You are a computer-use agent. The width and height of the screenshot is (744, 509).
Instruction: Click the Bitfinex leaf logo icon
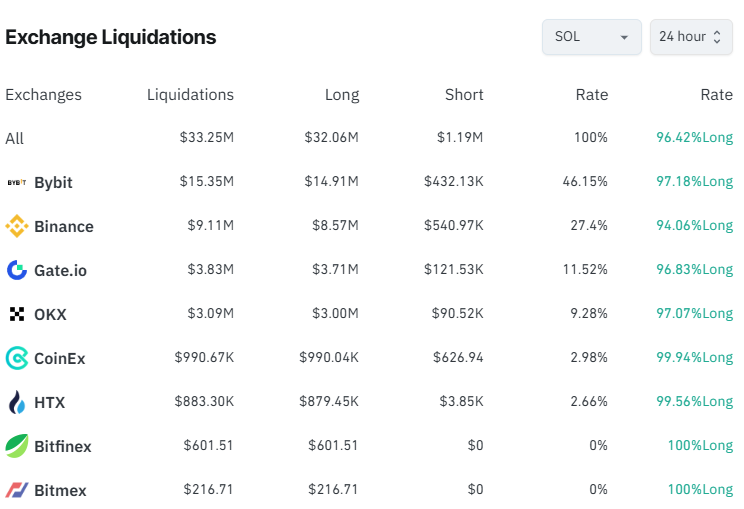16,446
